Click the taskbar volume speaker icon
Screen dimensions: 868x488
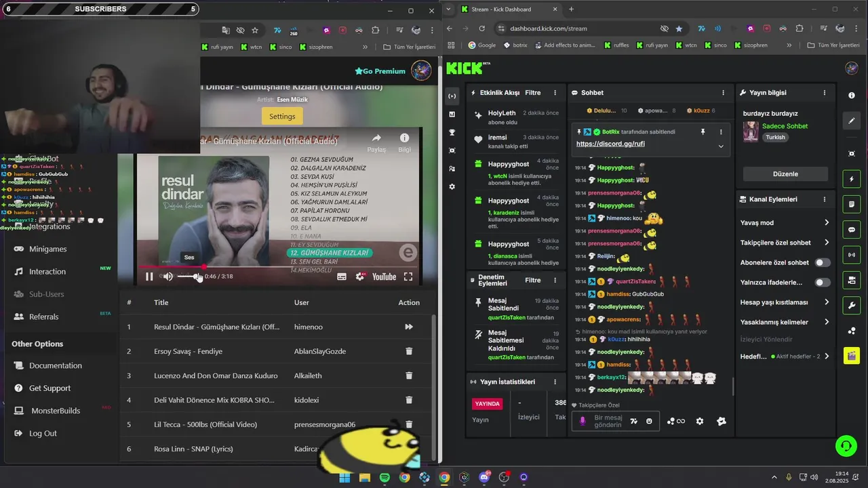(814, 477)
